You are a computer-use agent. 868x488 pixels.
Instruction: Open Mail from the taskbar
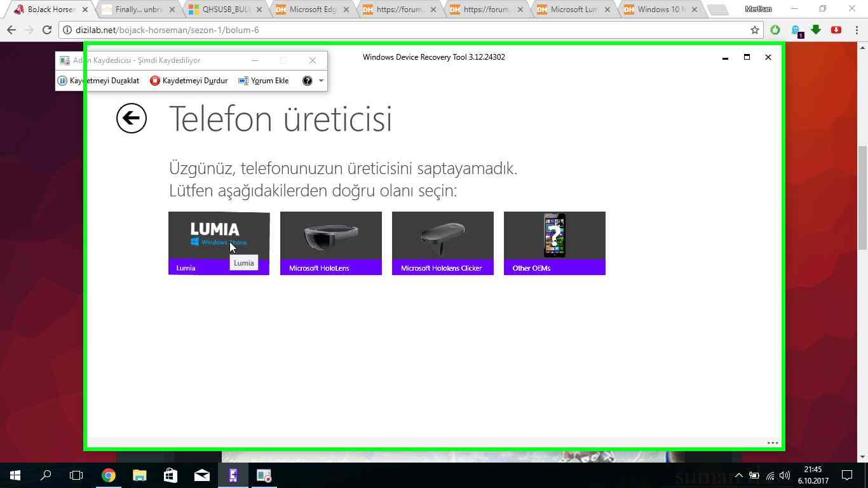tap(202, 475)
